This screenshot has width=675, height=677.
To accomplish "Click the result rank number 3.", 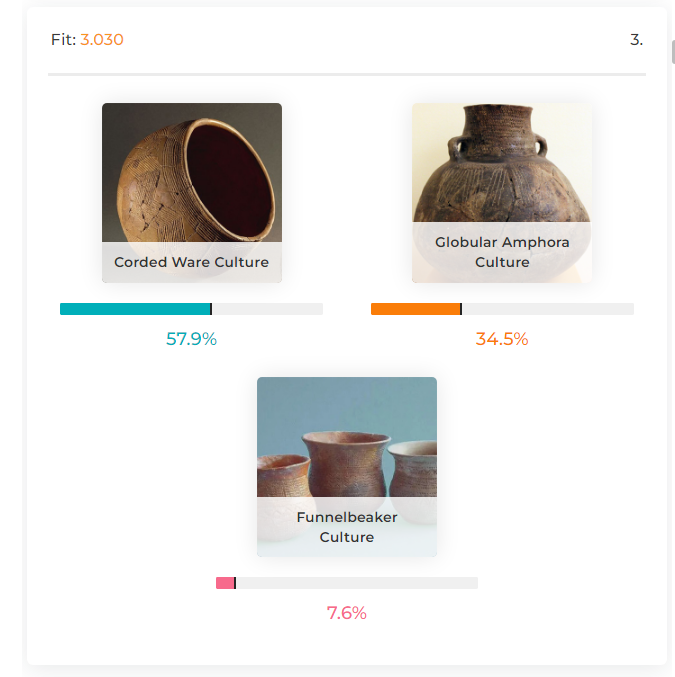I will point(636,40).
